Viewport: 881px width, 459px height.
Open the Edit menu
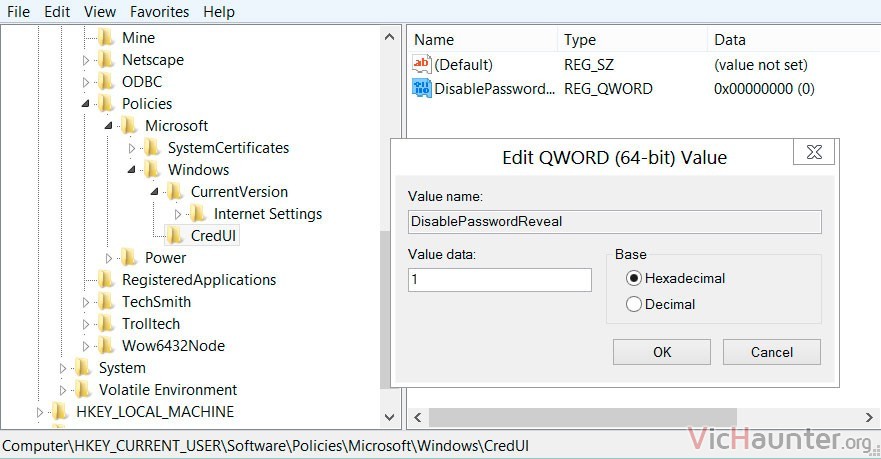[x=57, y=11]
